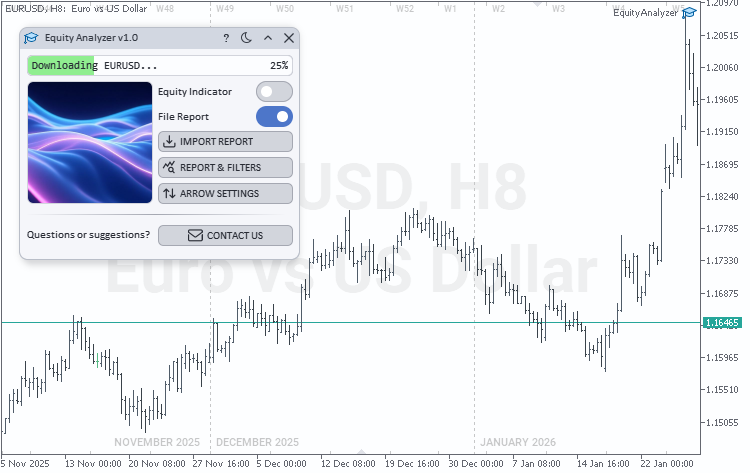The width and height of the screenshot is (750, 473).
Task: Open the help question mark icon
Action: point(226,38)
